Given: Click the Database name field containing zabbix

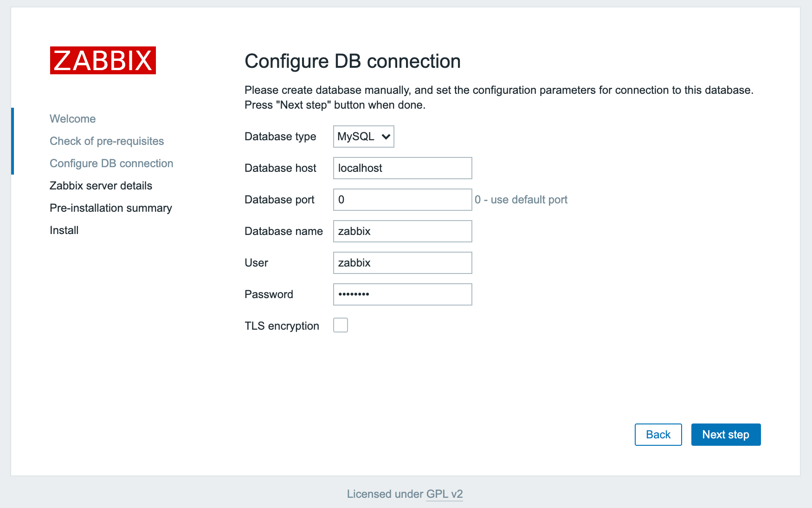Looking at the screenshot, I should [402, 231].
